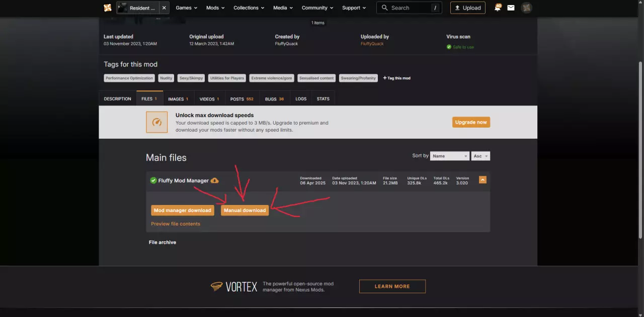This screenshot has width=644, height=317.
Task: Collapse the Fluffy Mod Manager file entry
Action: pyautogui.click(x=482, y=179)
